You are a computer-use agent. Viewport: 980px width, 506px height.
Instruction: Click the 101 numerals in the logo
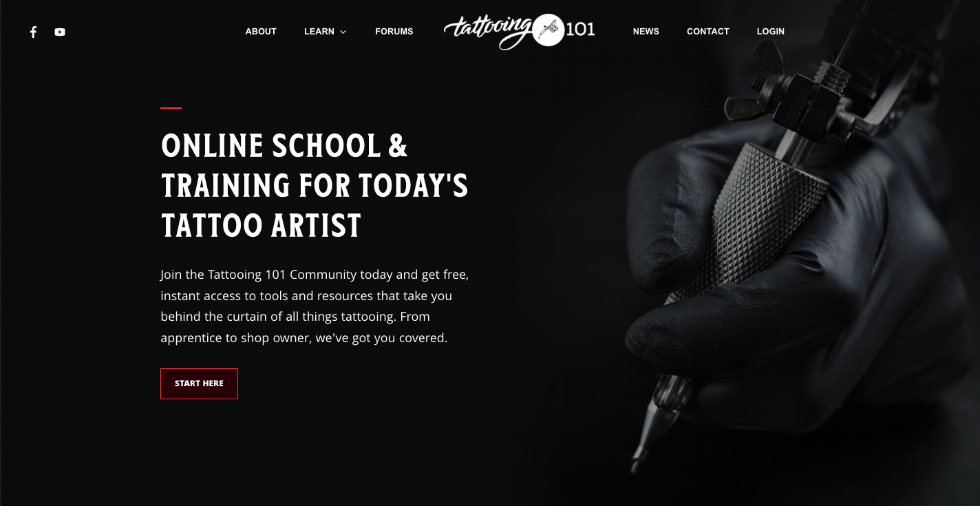pyautogui.click(x=580, y=30)
